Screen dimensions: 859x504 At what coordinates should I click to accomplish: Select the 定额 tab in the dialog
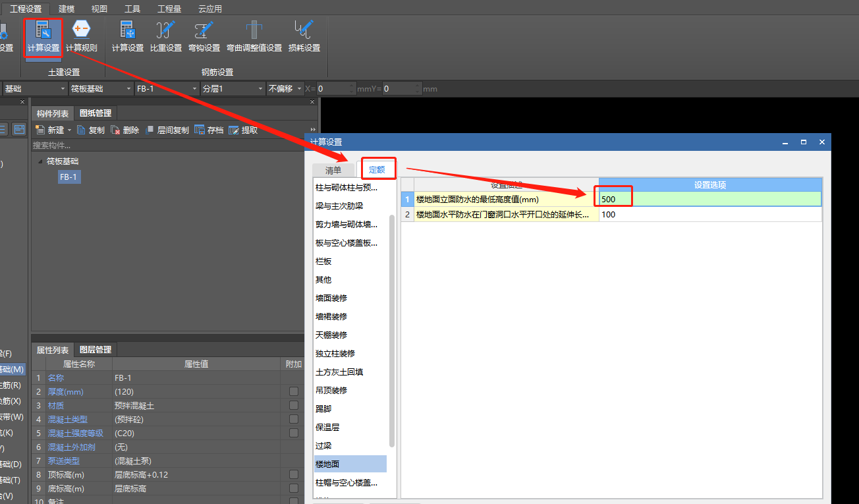coord(377,169)
